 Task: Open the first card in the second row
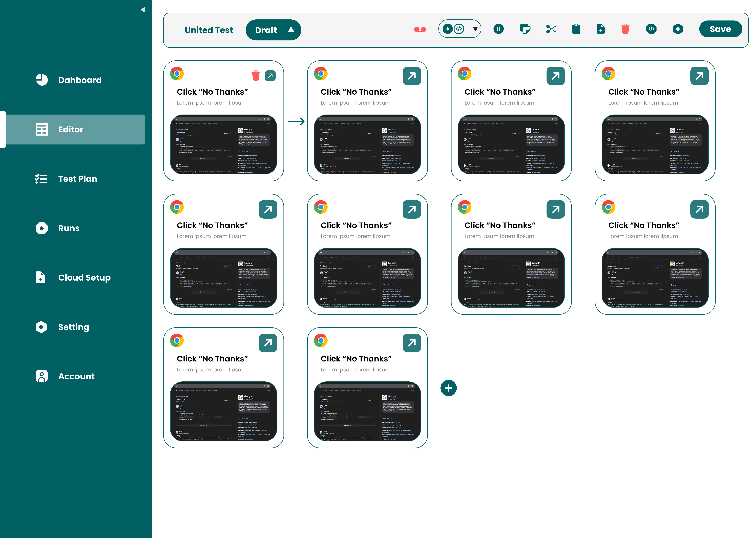[x=268, y=209]
